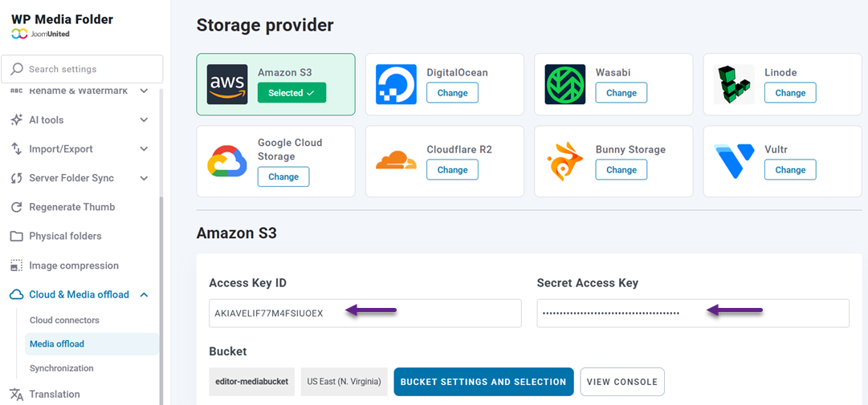Open the Translation menu item
Image resolution: width=868 pixels, height=405 pixels.
55,395
